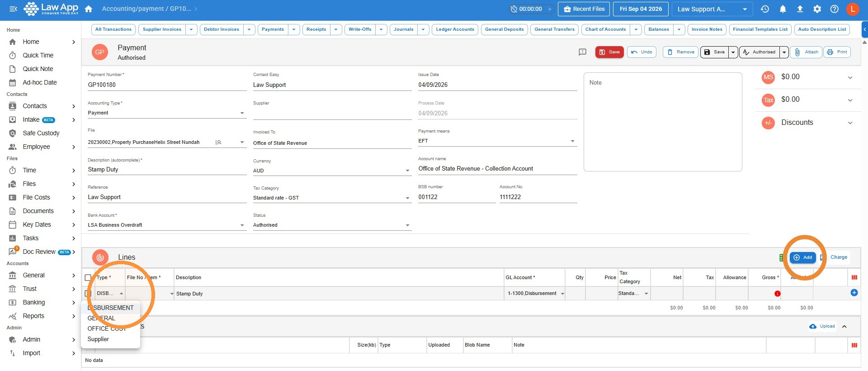The height and width of the screenshot is (371, 868).
Task: Click the blue plus icon on Stamp Duty line
Action: 854,293
